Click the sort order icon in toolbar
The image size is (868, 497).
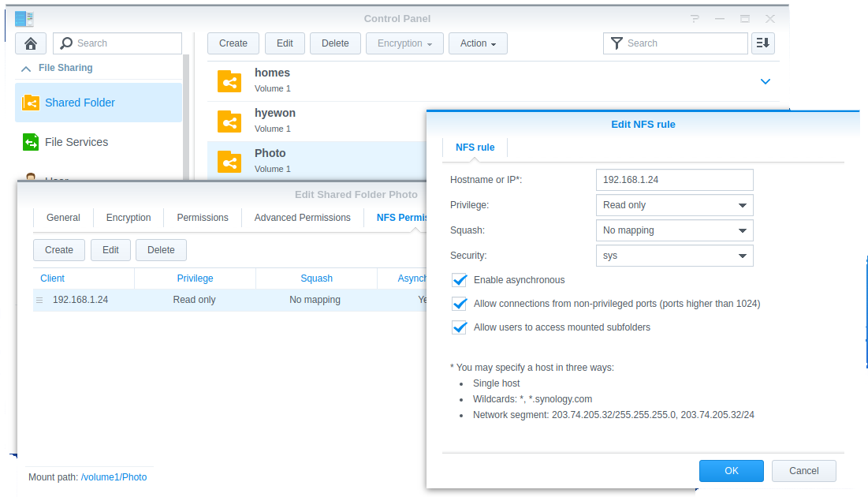[763, 43]
